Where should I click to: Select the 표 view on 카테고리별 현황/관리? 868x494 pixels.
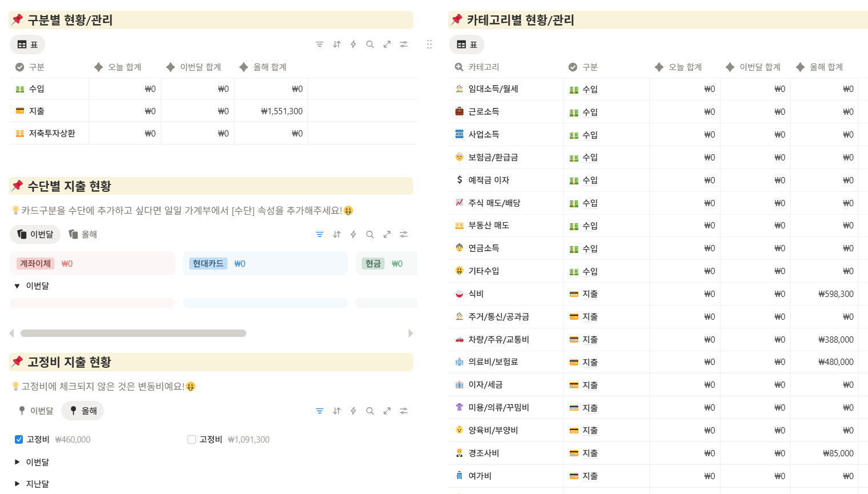tap(467, 44)
